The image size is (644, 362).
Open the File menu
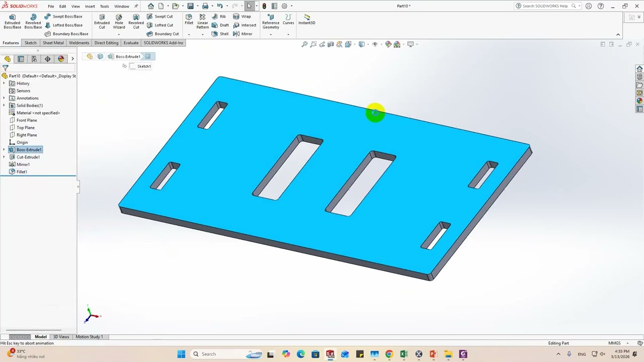point(51,6)
